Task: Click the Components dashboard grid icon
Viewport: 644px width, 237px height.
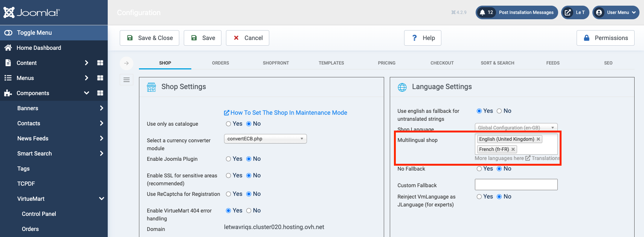Action: [100, 93]
